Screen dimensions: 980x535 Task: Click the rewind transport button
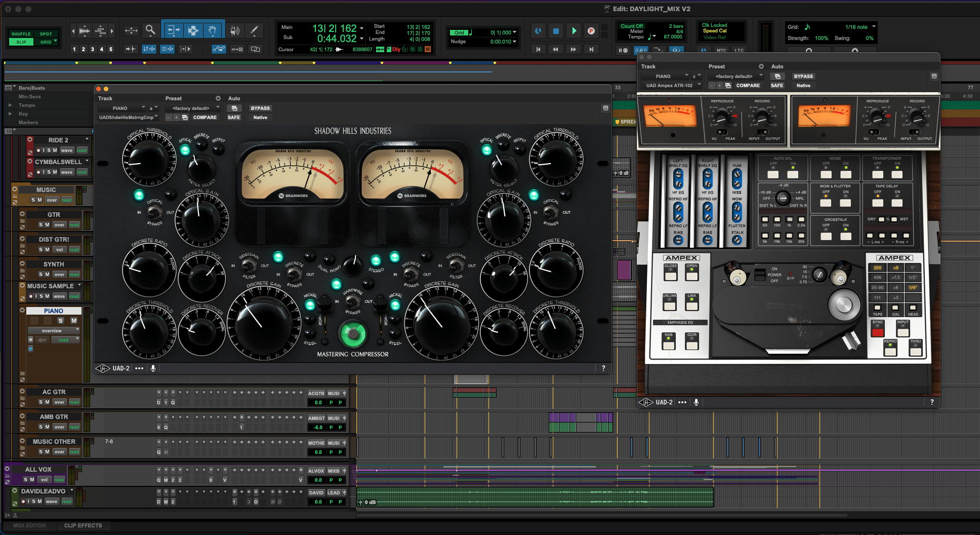tap(555, 49)
